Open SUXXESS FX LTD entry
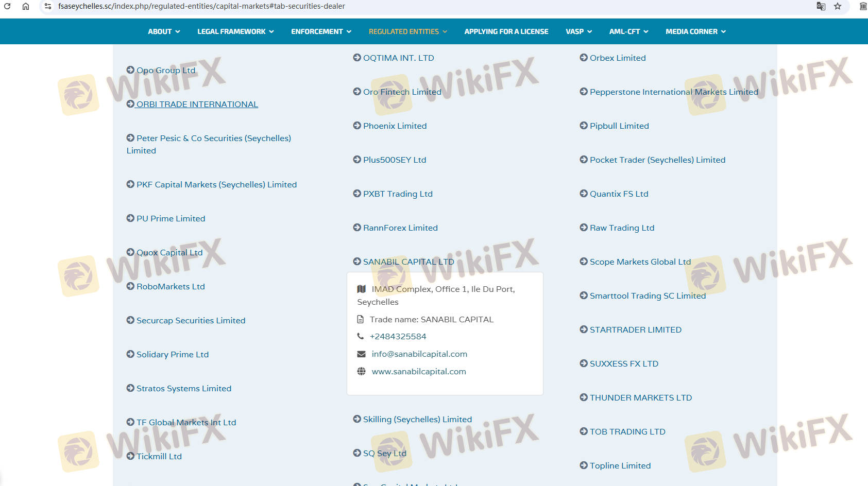The height and width of the screenshot is (486, 868). pos(619,363)
